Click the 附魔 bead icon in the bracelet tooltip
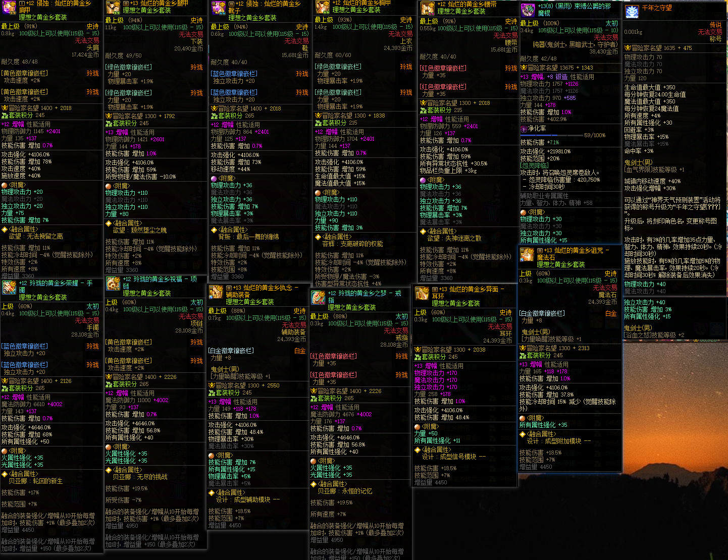 [x=5, y=451]
